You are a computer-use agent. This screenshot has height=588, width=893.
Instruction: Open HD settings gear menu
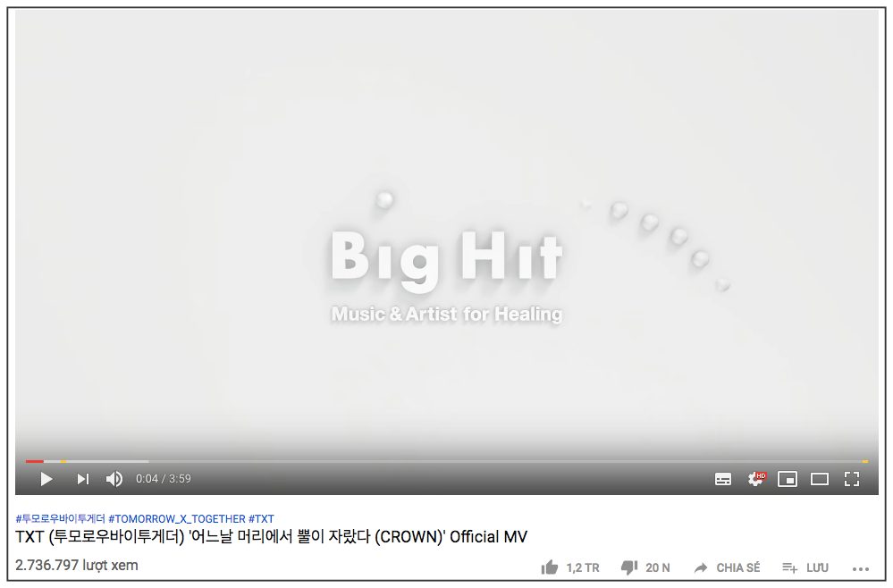tap(756, 479)
